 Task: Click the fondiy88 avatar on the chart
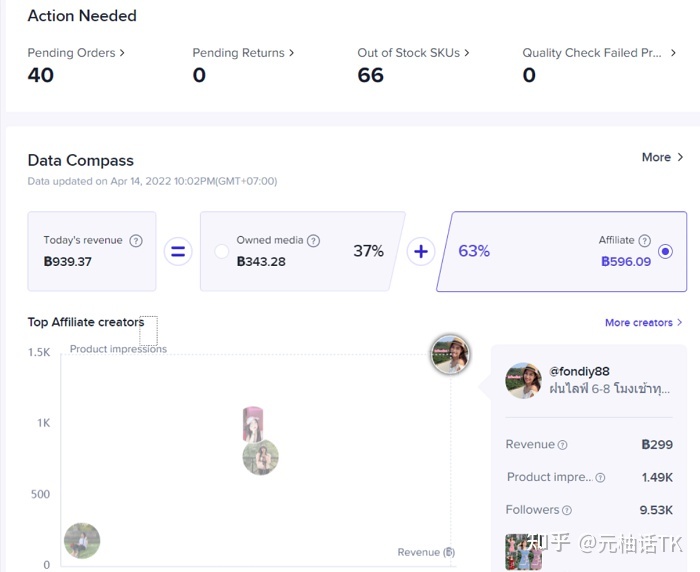click(x=450, y=355)
